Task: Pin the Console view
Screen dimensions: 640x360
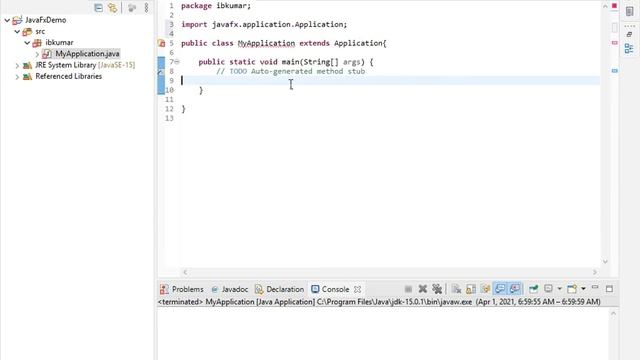Action: click(x=533, y=289)
